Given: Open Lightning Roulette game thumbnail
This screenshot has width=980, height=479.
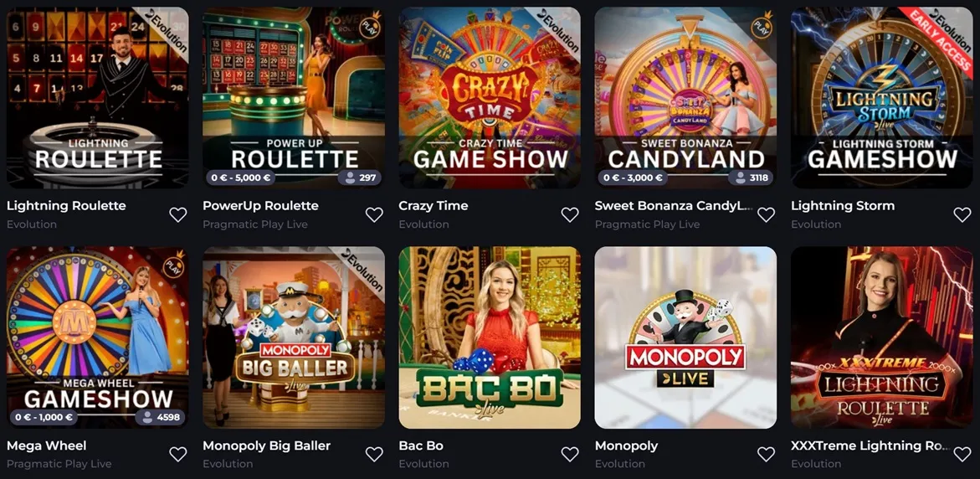Looking at the screenshot, I should [x=98, y=97].
